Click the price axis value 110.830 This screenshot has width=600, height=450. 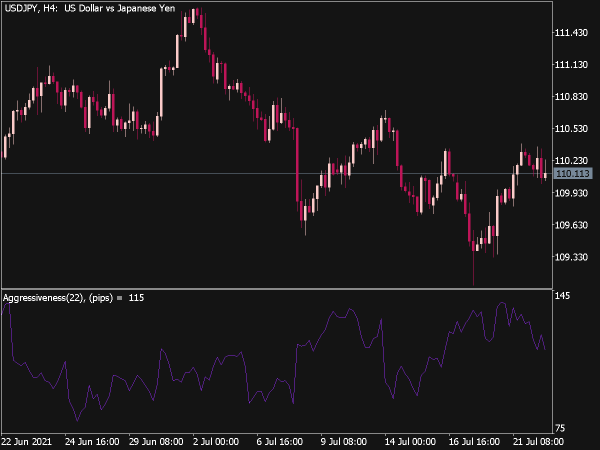[x=571, y=97]
